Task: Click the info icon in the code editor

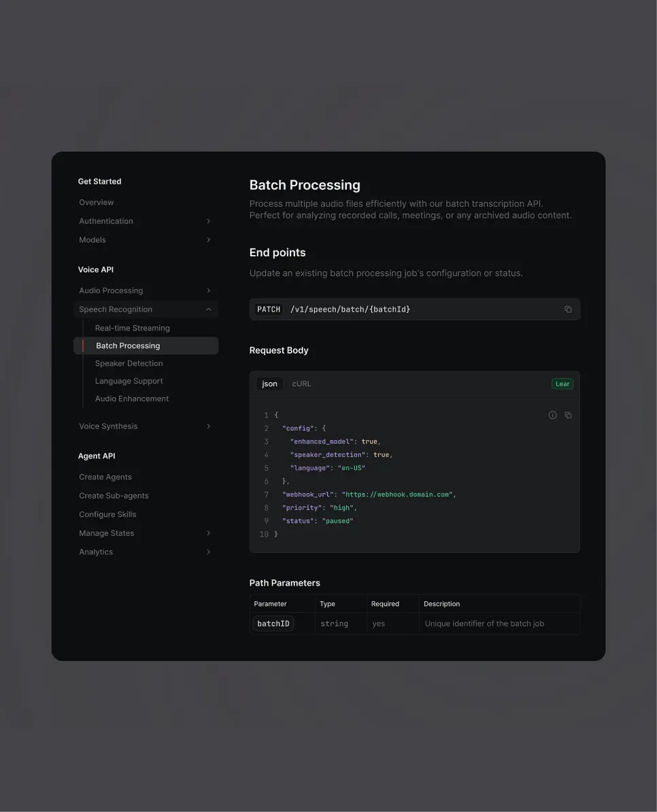Action: (552, 415)
